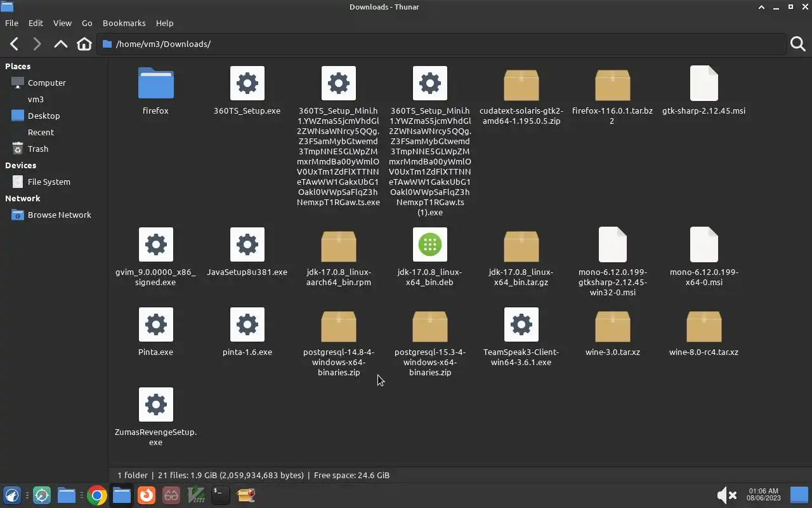Viewport: 812px width, 508px height.
Task: Select the gtk-sharp-2.12.45.msi file icon
Action: tap(704, 83)
